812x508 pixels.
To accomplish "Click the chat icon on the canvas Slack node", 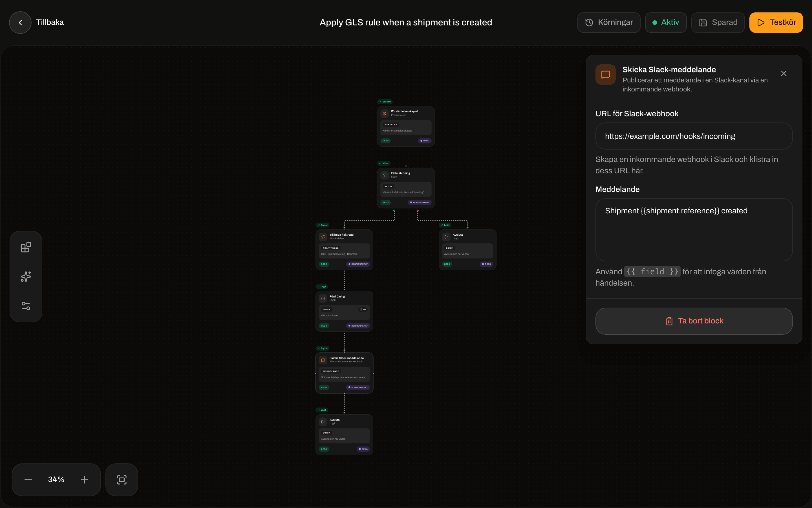I will click(323, 360).
